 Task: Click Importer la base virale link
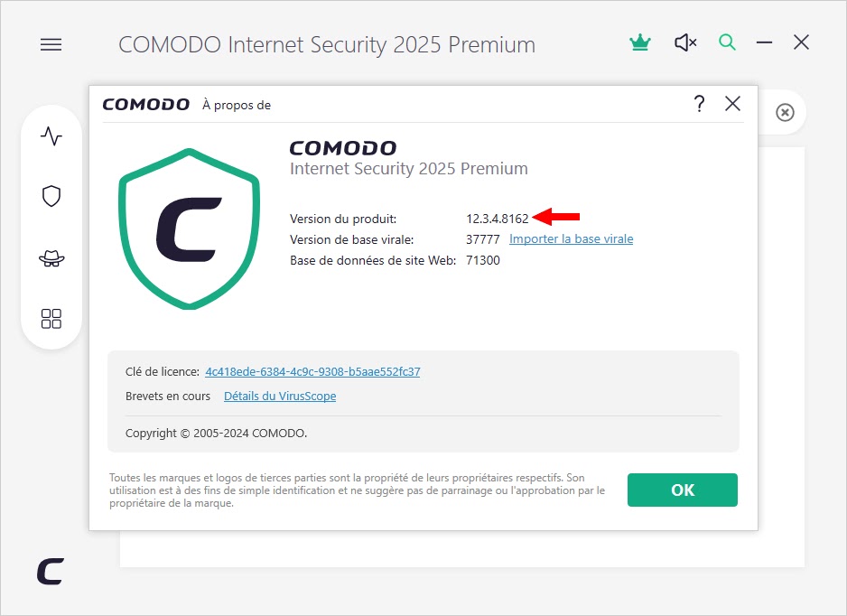click(x=571, y=238)
